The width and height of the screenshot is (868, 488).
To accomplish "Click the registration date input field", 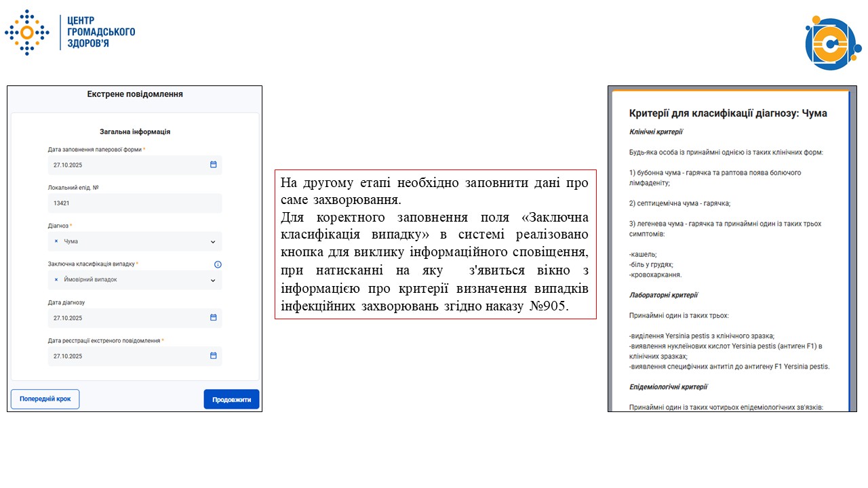I will (122, 356).
